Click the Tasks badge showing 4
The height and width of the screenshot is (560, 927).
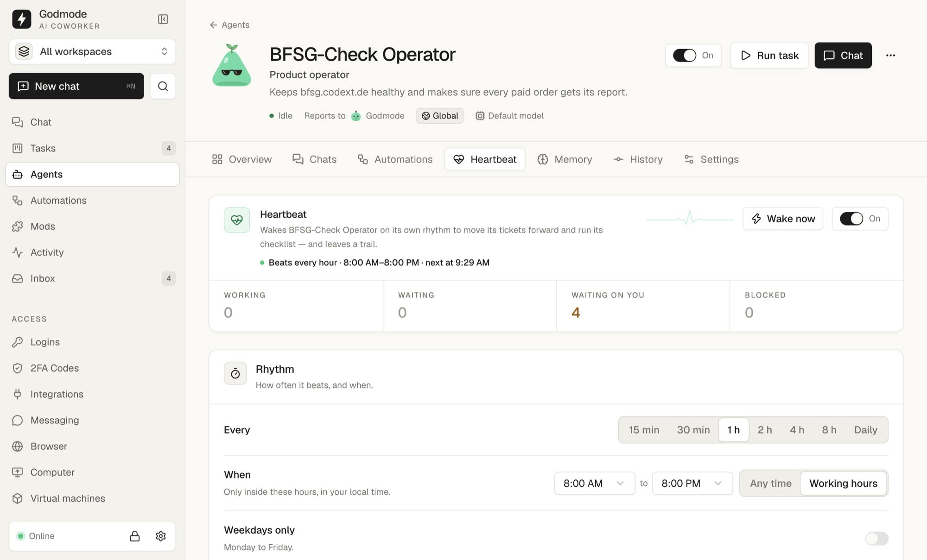click(x=169, y=148)
